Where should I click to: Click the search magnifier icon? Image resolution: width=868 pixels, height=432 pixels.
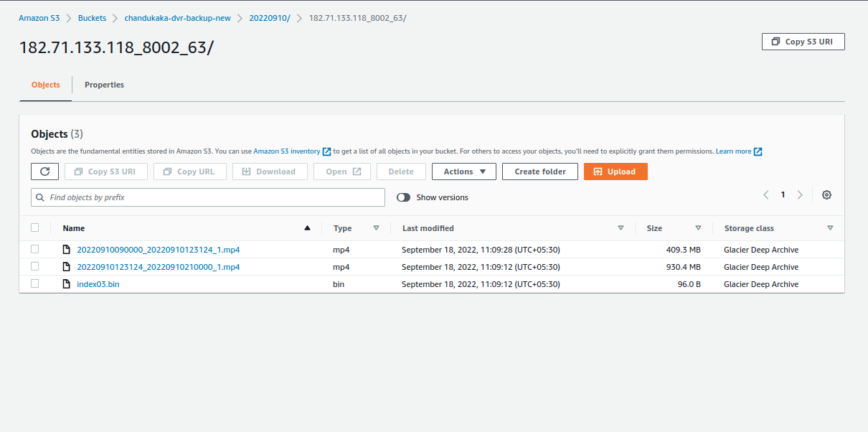[40, 197]
